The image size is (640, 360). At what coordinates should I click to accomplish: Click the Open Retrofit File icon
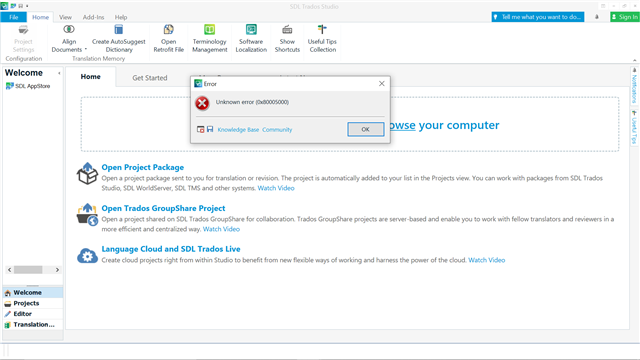point(169,29)
